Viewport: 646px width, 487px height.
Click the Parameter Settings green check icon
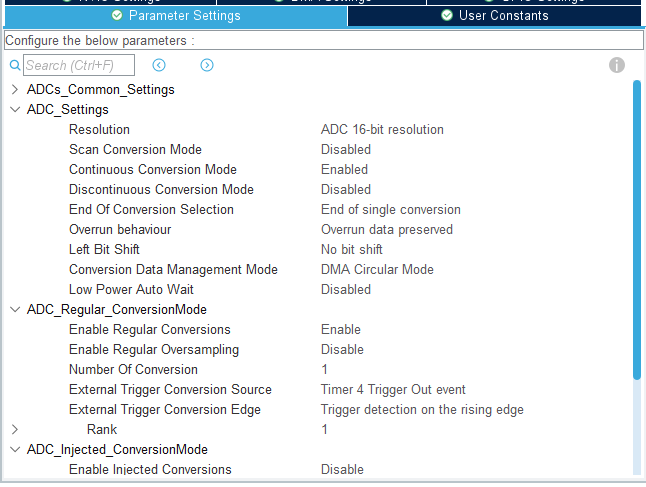[117, 16]
